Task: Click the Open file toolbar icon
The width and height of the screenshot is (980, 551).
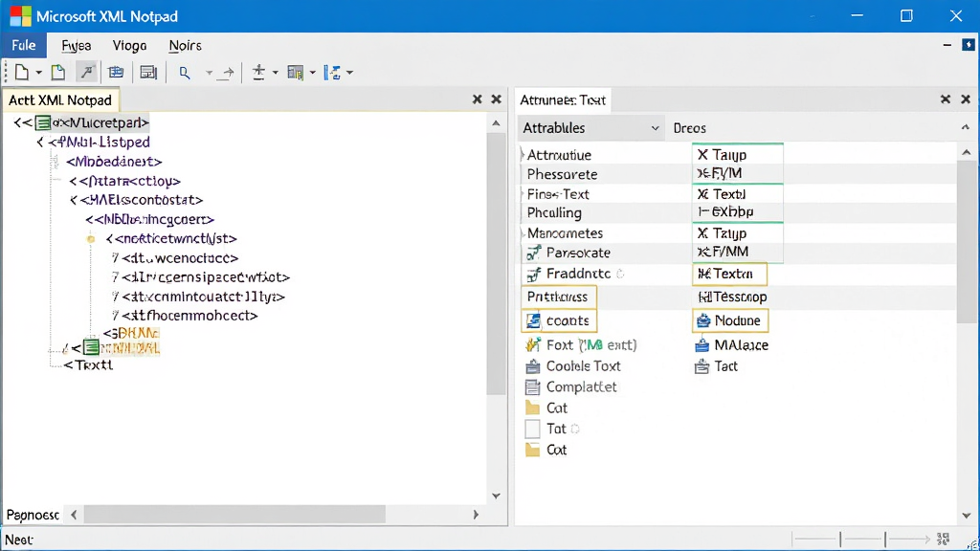Action: click(58, 73)
